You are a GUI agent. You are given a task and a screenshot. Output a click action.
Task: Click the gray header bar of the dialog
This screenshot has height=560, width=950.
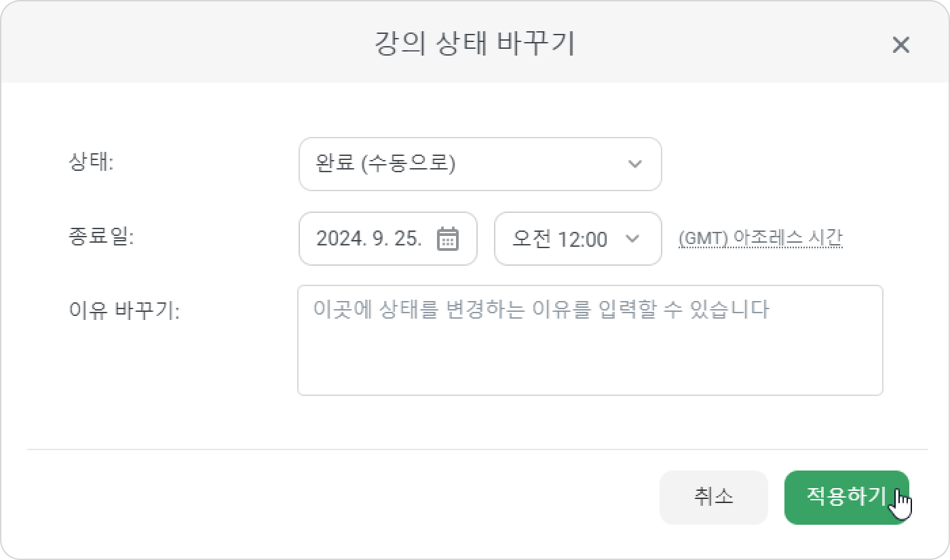pos(474,42)
